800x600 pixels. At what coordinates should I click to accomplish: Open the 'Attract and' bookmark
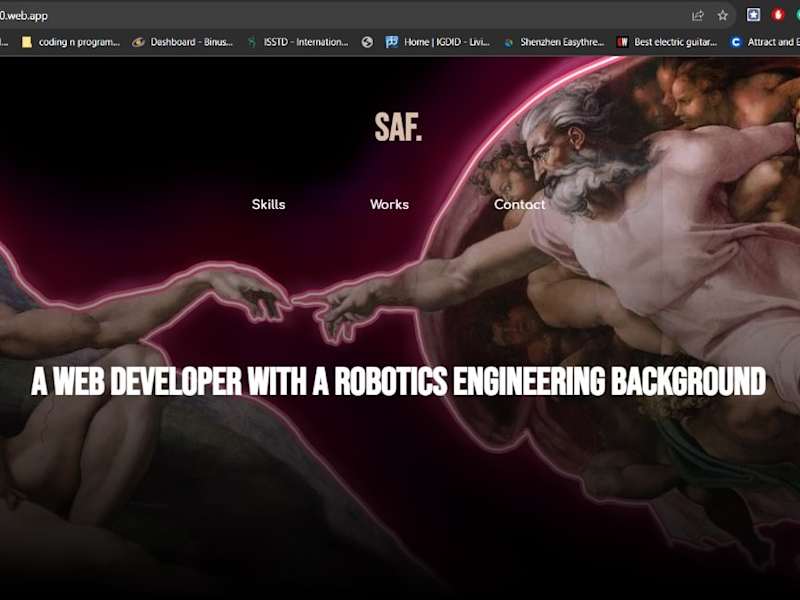coord(765,42)
